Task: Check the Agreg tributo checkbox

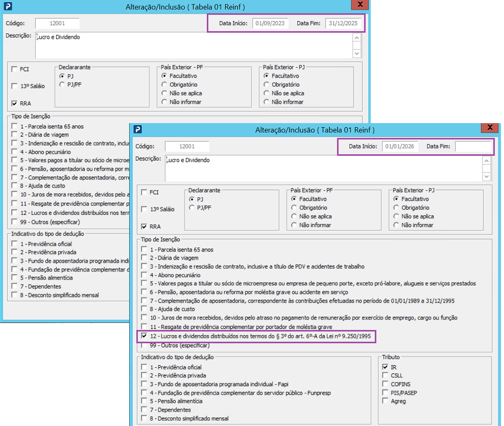Action: click(x=385, y=401)
